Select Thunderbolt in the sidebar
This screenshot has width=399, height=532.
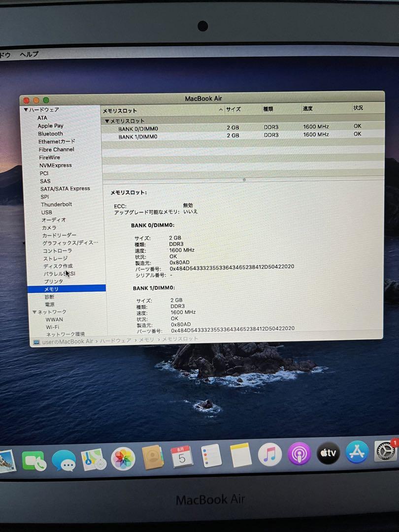pos(56,204)
